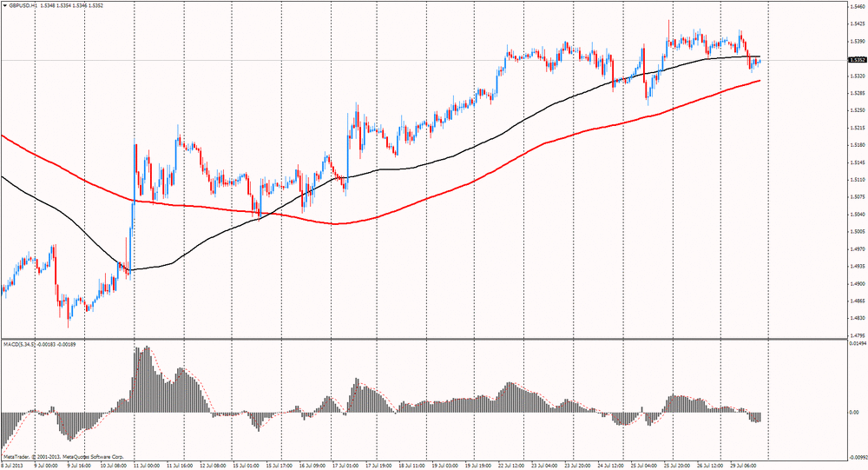Click the 18 Jul 11:00 time label
Image resolution: width=868 pixels, height=470 pixels.
[411, 467]
